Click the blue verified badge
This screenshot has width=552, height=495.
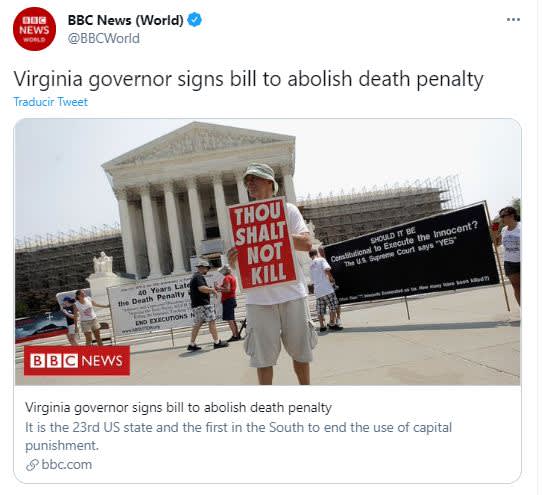[x=194, y=20]
